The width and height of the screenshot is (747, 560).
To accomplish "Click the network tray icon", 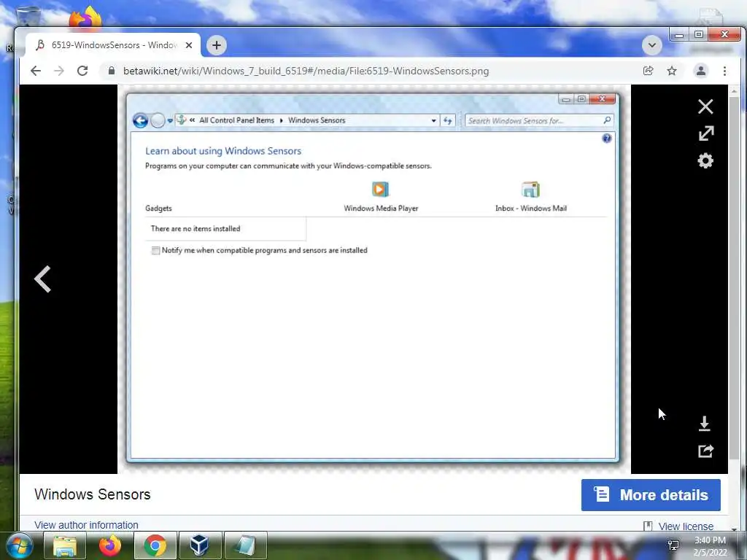I will (x=673, y=545).
